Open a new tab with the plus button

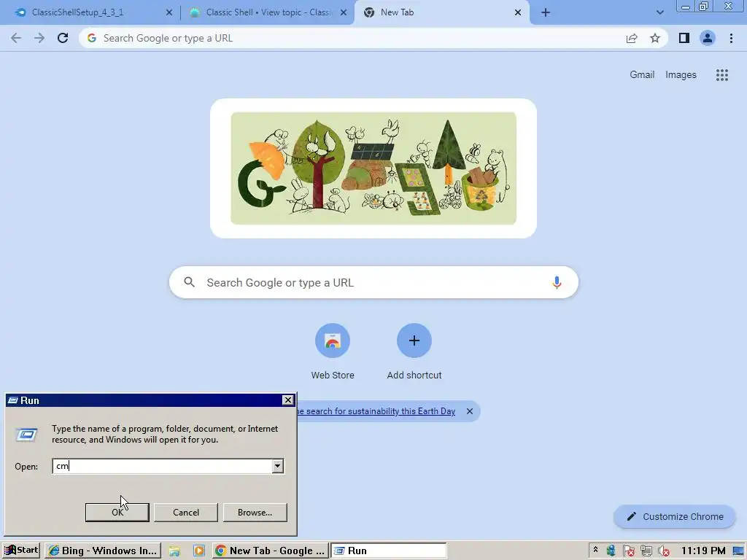(x=546, y=12)
